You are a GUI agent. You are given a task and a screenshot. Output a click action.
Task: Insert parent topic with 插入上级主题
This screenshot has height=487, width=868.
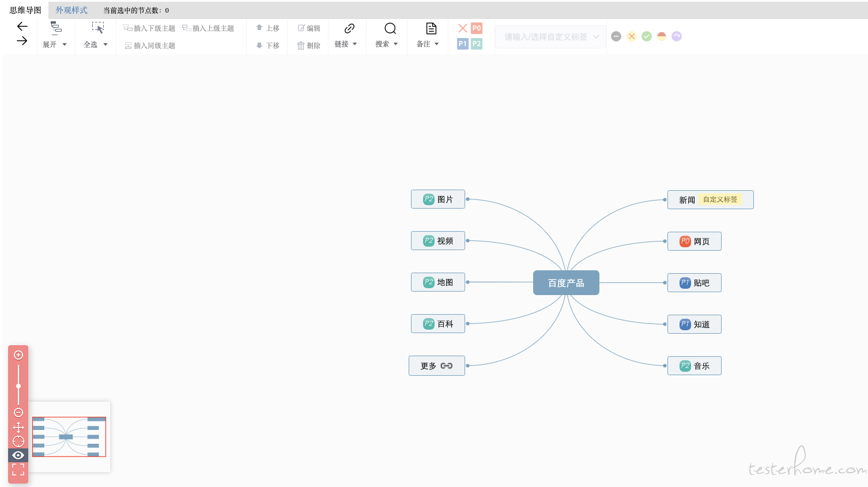[x=208, y=28]
